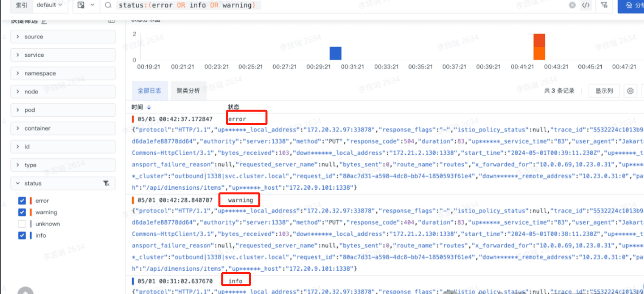Open log table settings gear

coord(630,91)
